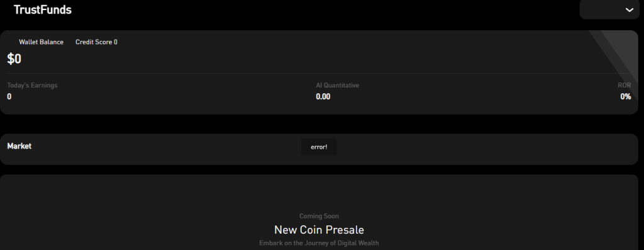Open the AI Quantitative stat label

tap(338, 86)
